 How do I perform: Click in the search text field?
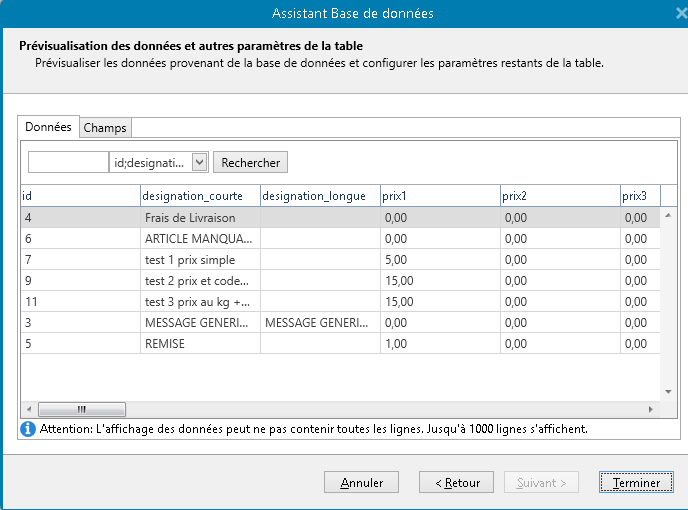(68, 162)
